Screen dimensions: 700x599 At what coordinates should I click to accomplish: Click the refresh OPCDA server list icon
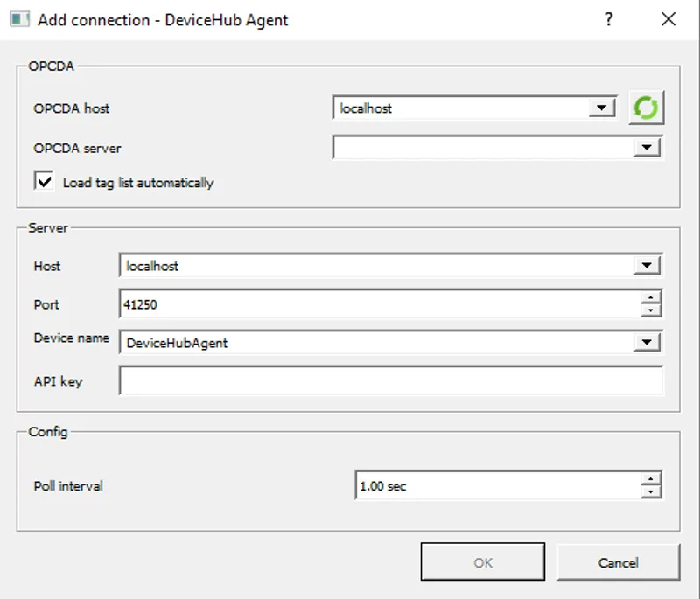tap(646, 107)
